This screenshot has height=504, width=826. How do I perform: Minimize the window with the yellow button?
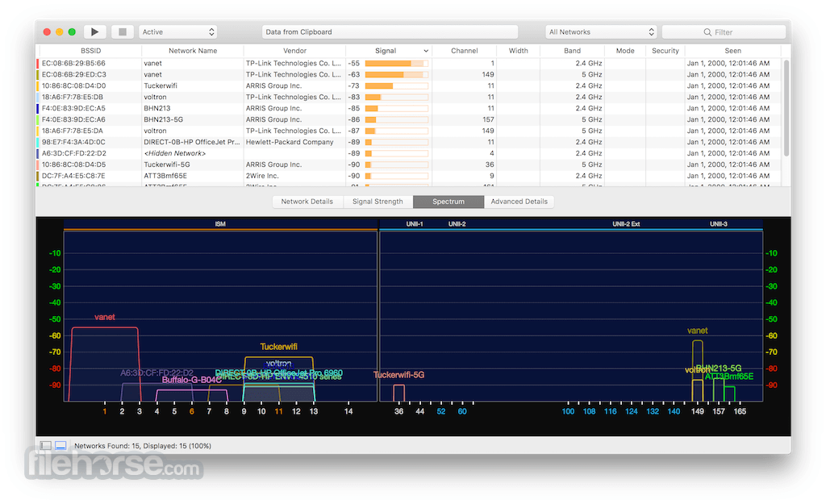coord(60,32)
